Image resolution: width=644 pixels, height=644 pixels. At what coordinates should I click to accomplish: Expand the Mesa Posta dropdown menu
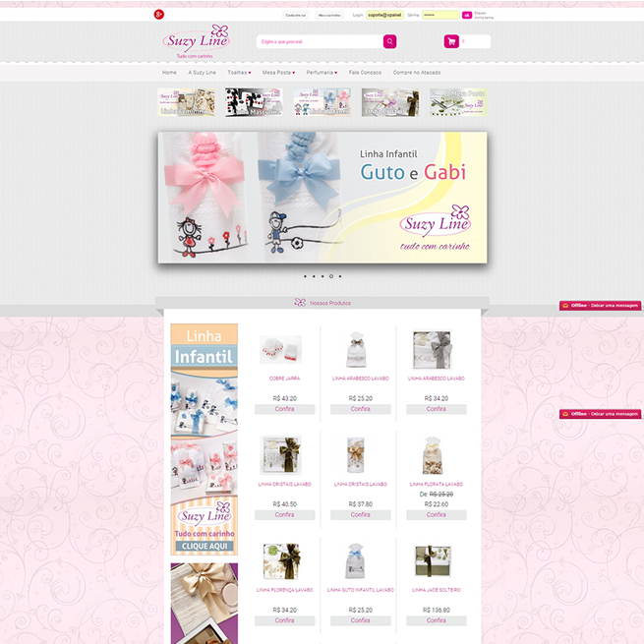coord(278,73)
